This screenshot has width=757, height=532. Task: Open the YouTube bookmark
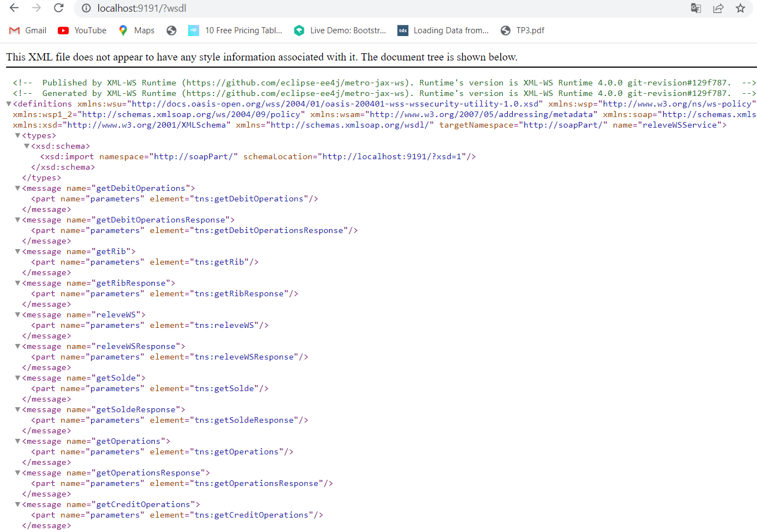coord(82,31)
